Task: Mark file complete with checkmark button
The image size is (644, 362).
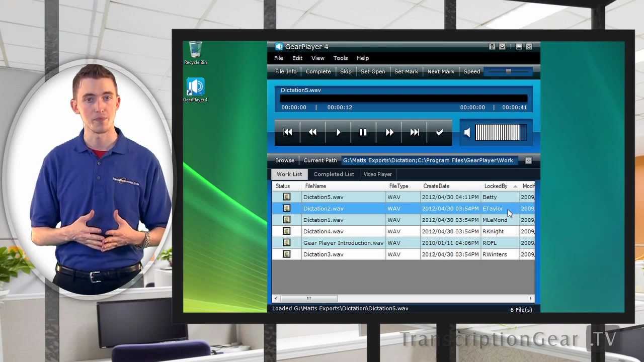Action: [x=440, y=132]
